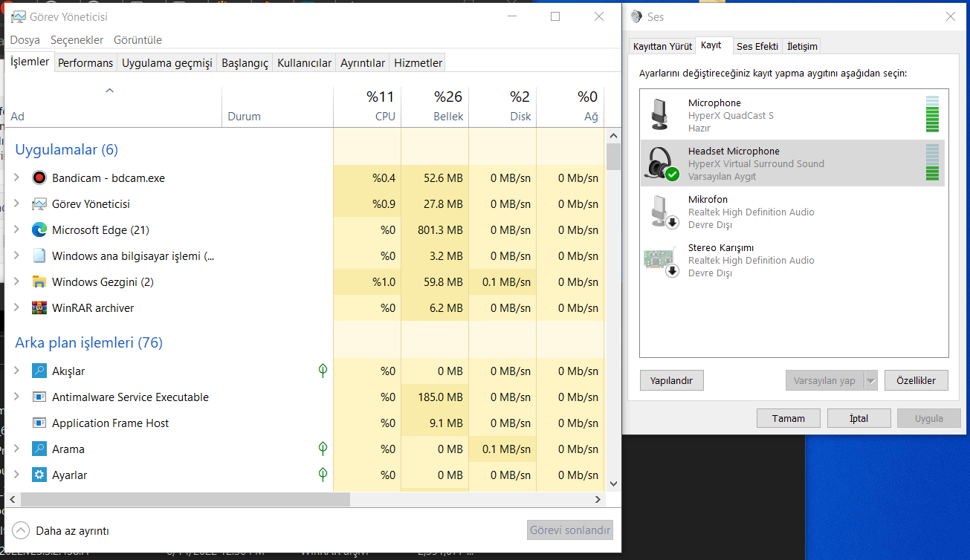Open the Görüntüle menu
This screenshot has width=970, height=560.
(138, 40)
